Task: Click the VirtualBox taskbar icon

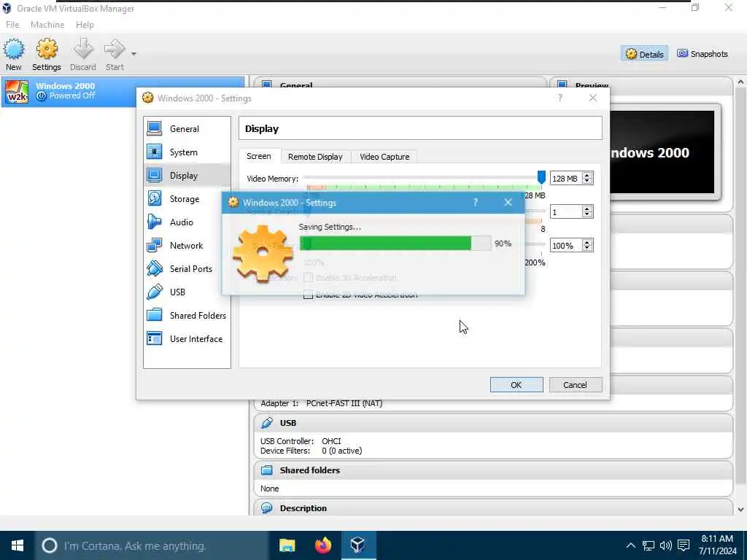Action: tap(358, 545)
